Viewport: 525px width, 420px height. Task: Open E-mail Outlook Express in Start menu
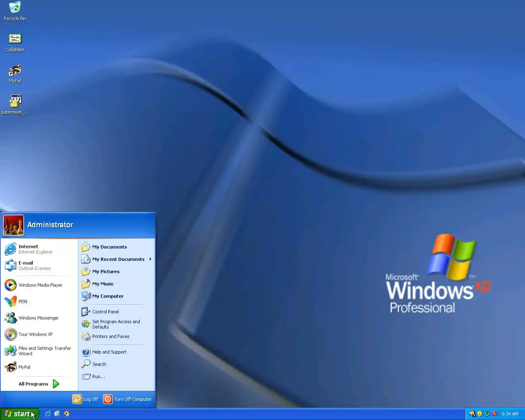click(39, 265)
